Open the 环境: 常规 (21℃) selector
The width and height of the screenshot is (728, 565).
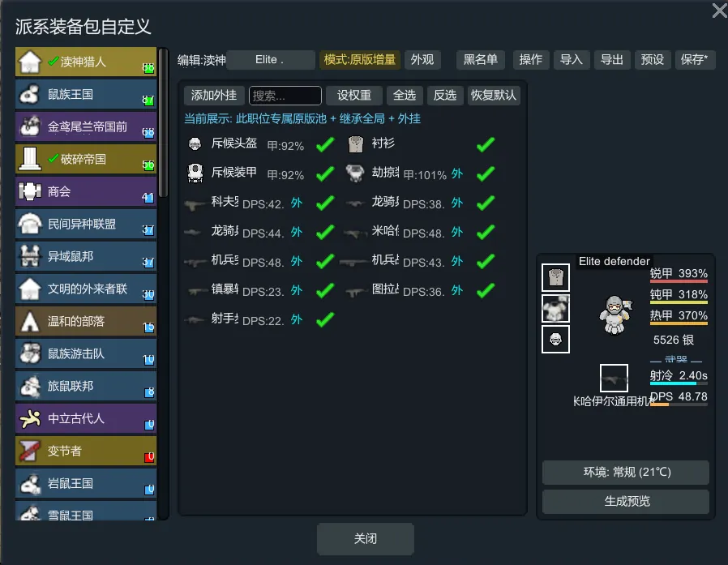click(626, 472)
